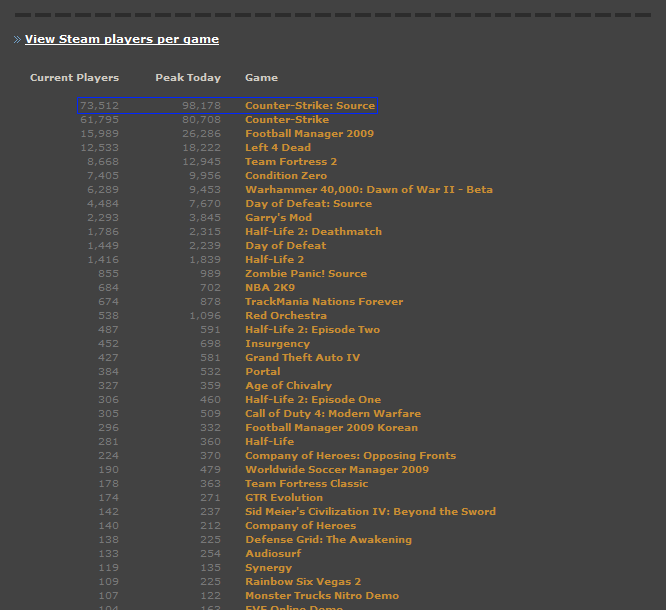Select the Team Fortress Classic link

pyautogui.click(x=307, y=484)
